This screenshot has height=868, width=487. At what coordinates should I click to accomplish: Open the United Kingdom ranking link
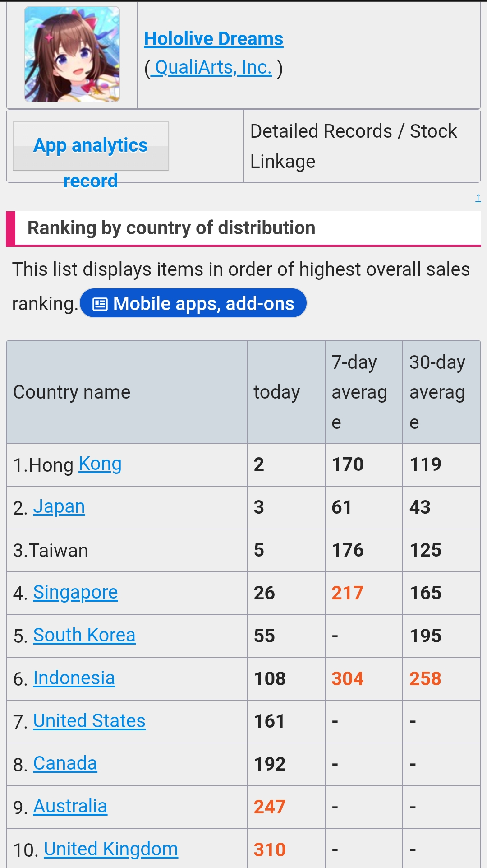[x=111, y=849]
